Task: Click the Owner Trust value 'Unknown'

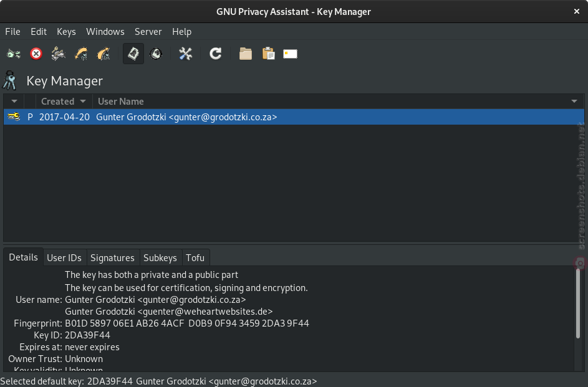Action: (84, 359)
